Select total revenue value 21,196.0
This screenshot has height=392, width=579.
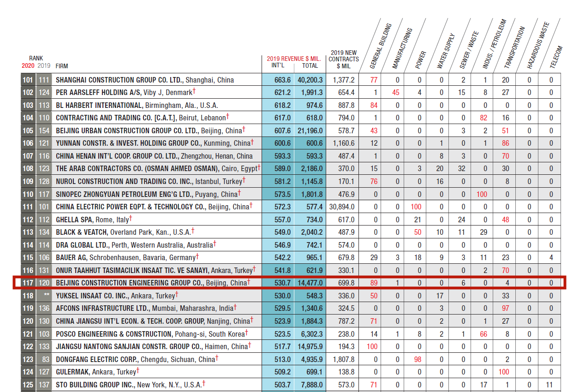pyautogui.click(x=310, y=131)
